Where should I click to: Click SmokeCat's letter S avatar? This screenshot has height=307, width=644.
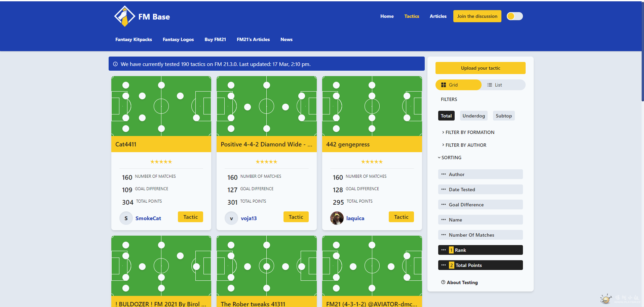126,218
